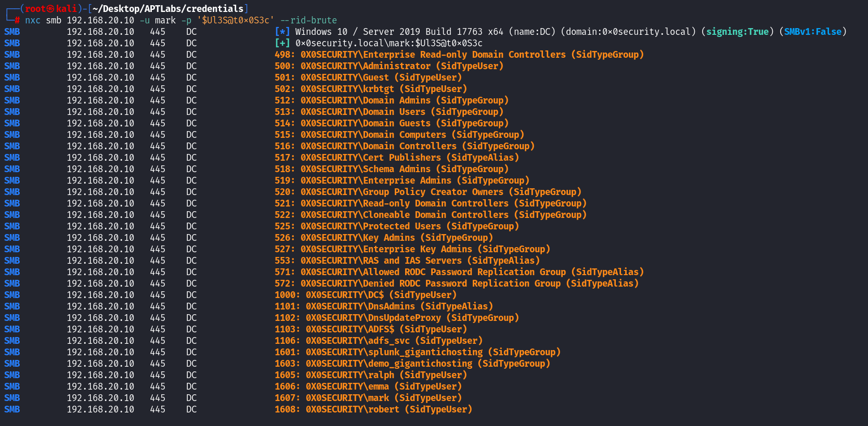
Task: Click the nxc command name
Action: 33,20
